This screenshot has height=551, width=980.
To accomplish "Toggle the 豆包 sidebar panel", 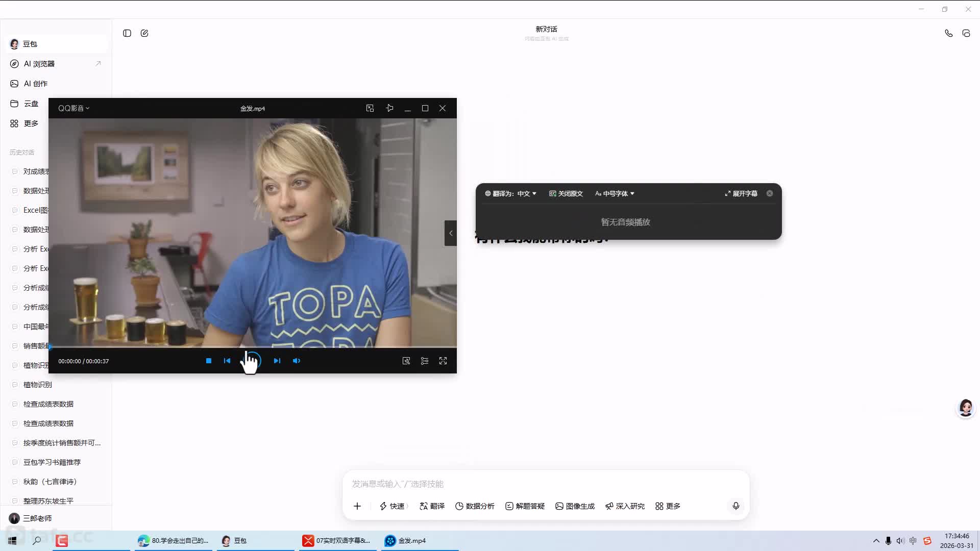I will click(x=127, y=33).
